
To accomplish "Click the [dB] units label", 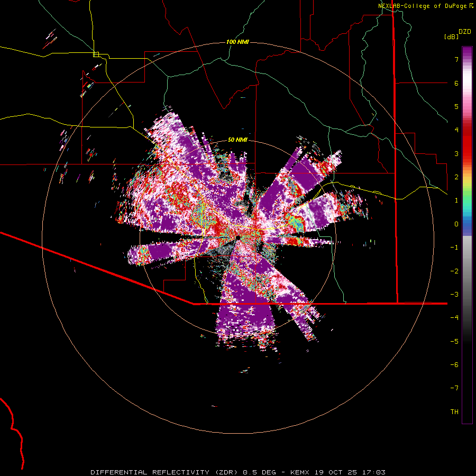I will point(452,37).
